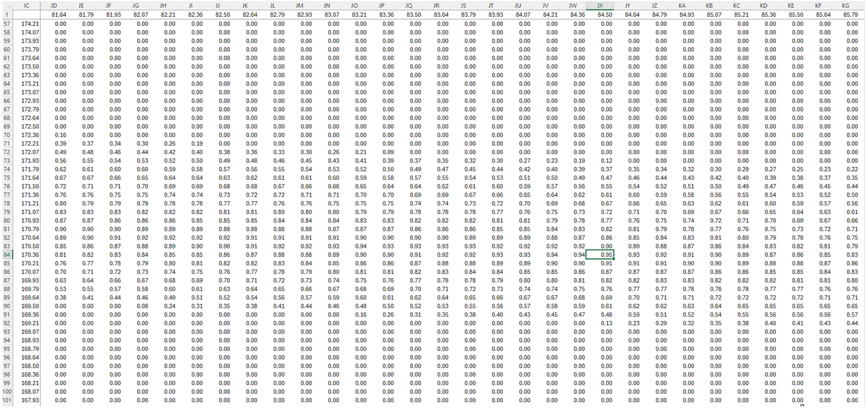Select row header 1
The image size is (868, 414).
6,14
